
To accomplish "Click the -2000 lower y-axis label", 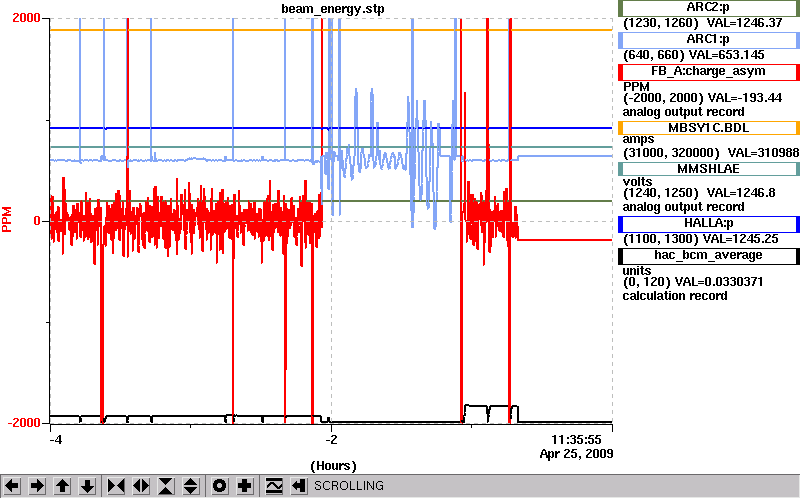I will [x=23, y=422].
